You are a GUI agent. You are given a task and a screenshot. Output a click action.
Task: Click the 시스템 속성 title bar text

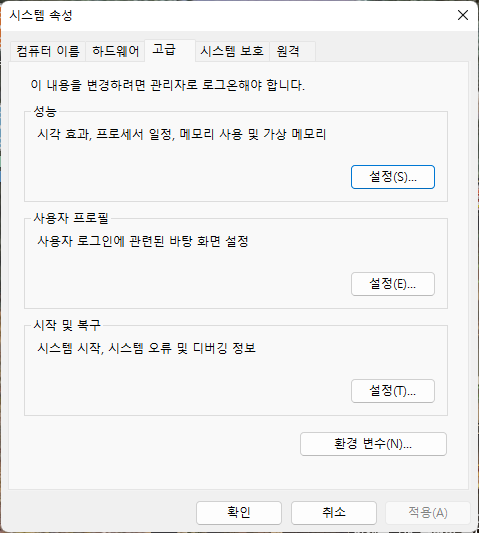pos(41,15)
